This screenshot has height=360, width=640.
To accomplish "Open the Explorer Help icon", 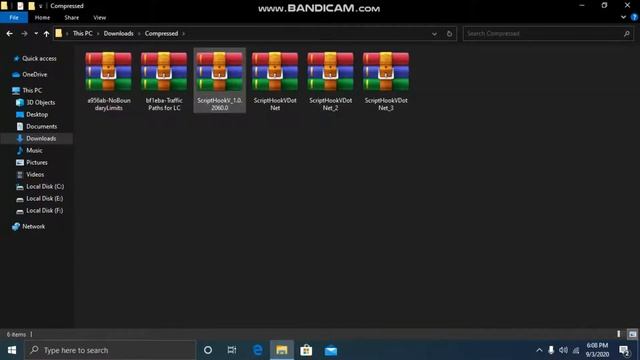I will pyautogui.click(x=634, y=17).
